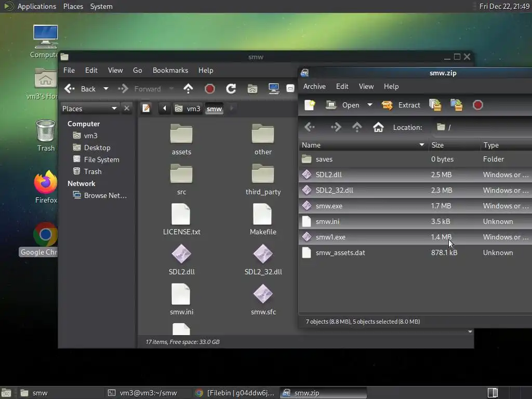Close the Places side pane
The height and width of the screenshot is (399, 532).
coord(127,108)
